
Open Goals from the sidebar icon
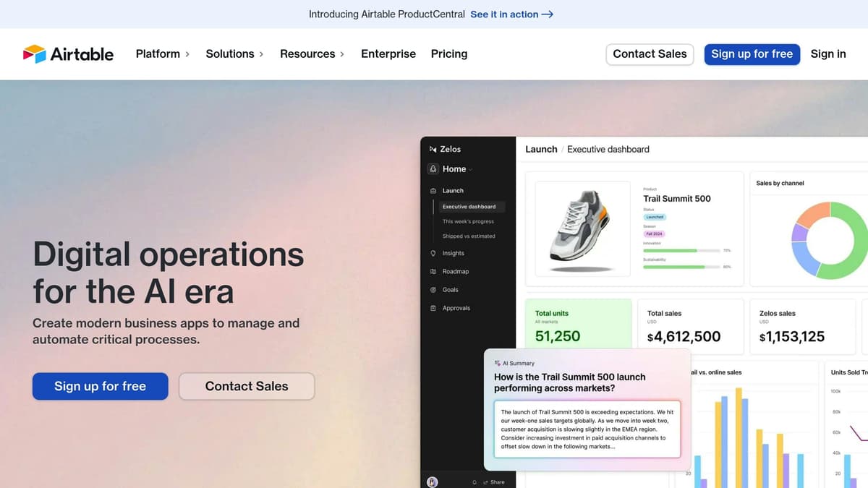point(433,289)
